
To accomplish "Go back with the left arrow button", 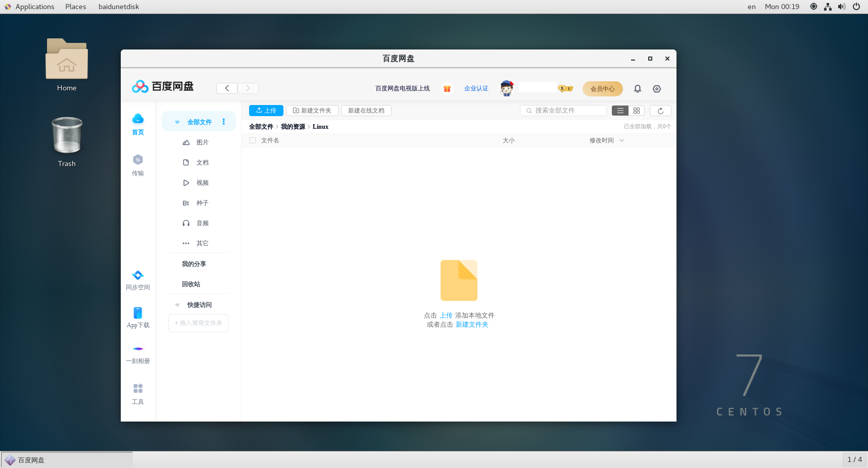I will pyautogui.click(x=227, y=88).
